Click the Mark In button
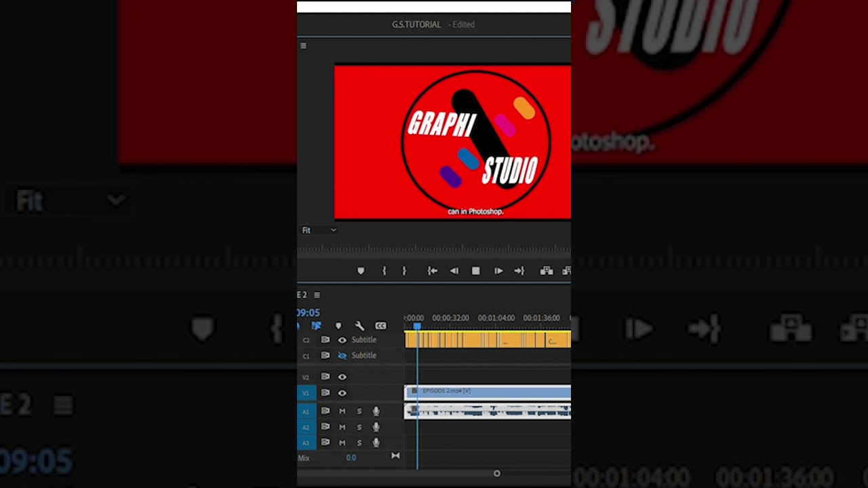 pos(384,271)
